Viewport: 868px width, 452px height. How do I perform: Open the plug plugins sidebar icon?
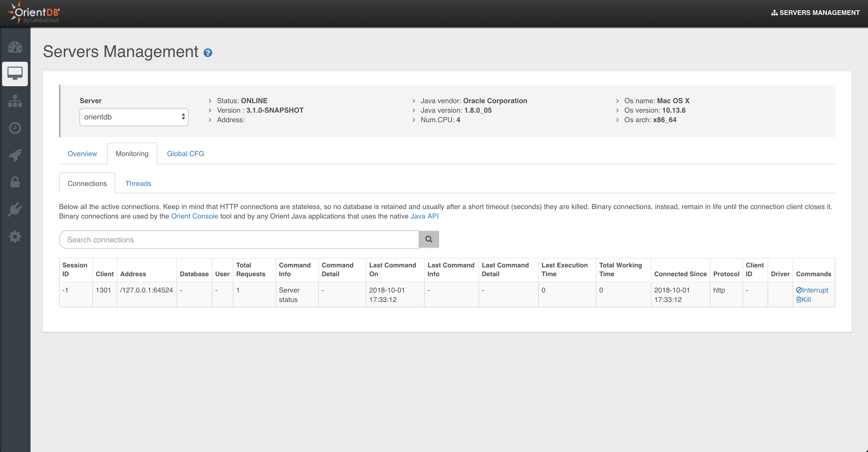15,209
